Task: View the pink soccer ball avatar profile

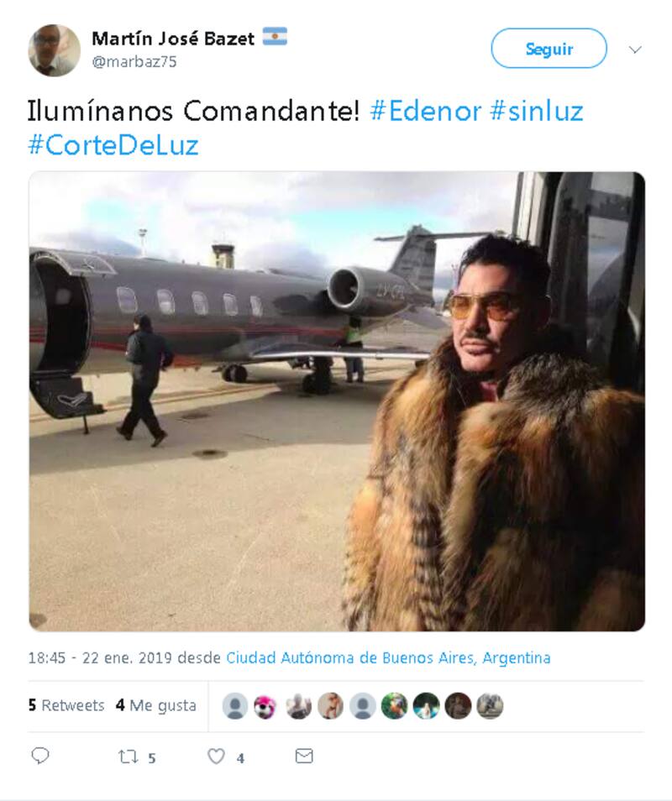Action: tap(265, 706)
